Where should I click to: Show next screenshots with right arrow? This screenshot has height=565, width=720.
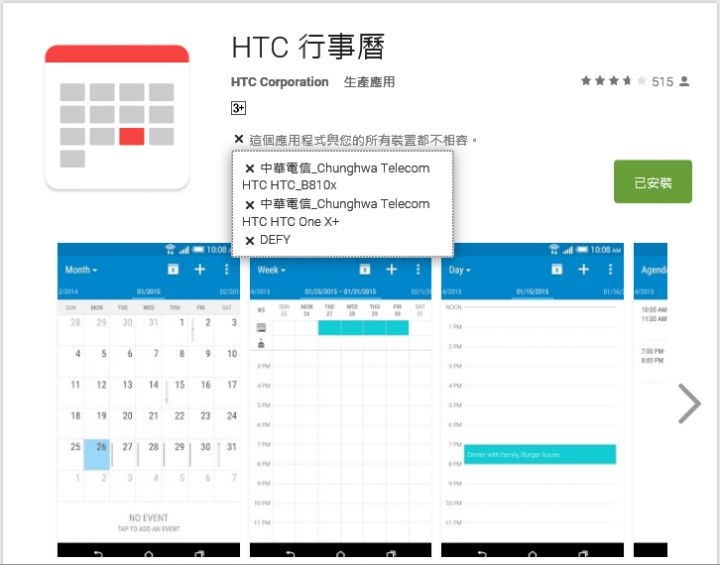point(689,404)
